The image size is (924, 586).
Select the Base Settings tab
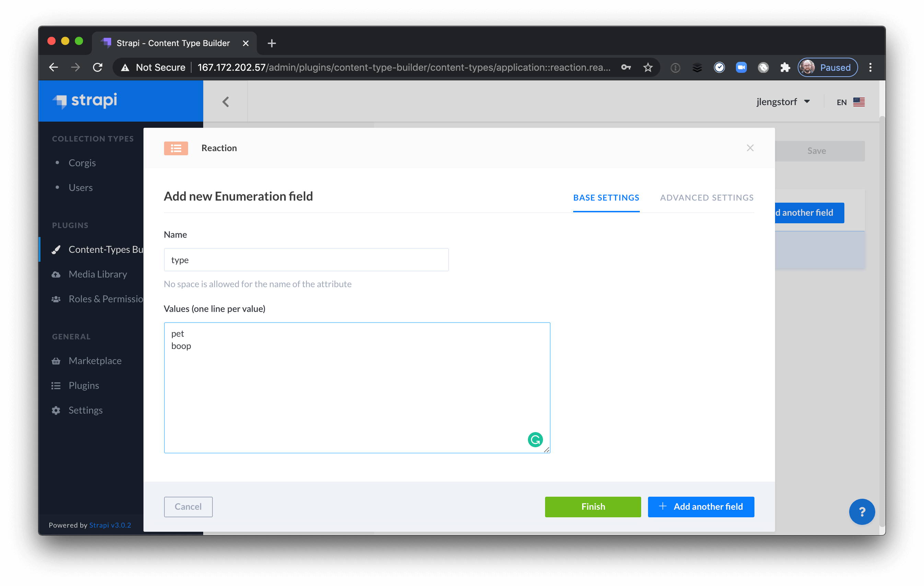click(x=605, y=198)
